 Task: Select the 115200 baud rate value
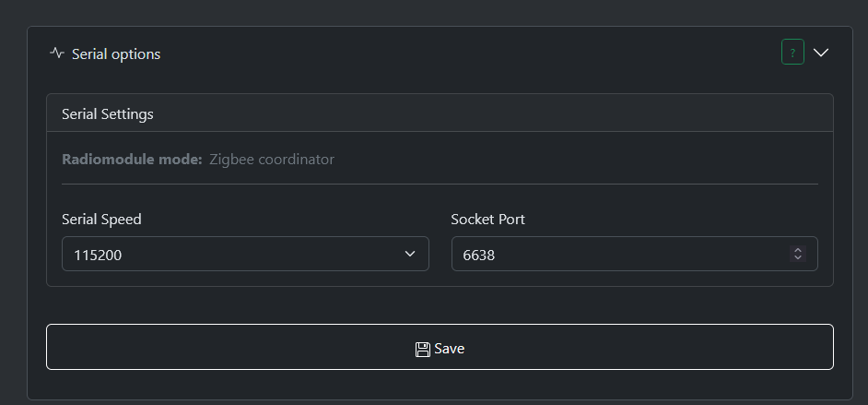coord(98,255)
